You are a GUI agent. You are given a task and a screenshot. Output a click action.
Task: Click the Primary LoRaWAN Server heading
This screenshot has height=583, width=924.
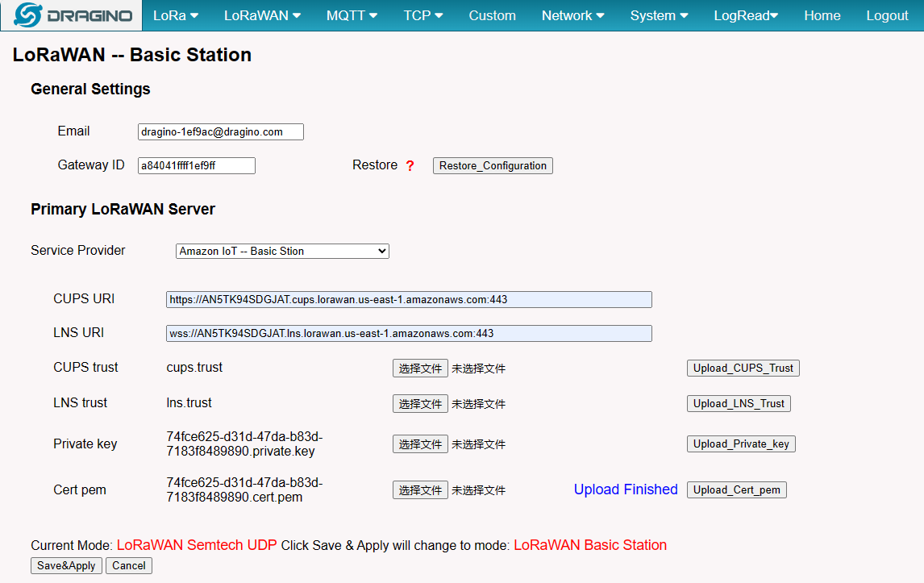point(123,209)
